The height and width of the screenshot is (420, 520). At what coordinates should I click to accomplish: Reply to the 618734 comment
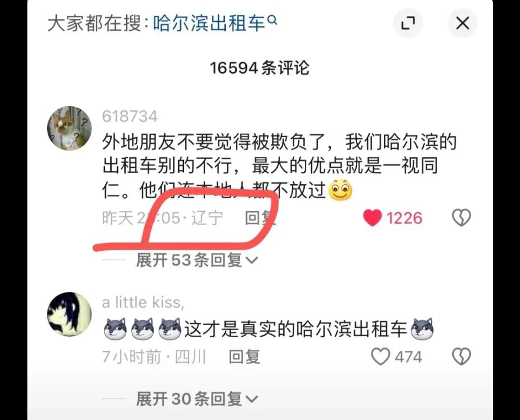click(x=260, y=218)
